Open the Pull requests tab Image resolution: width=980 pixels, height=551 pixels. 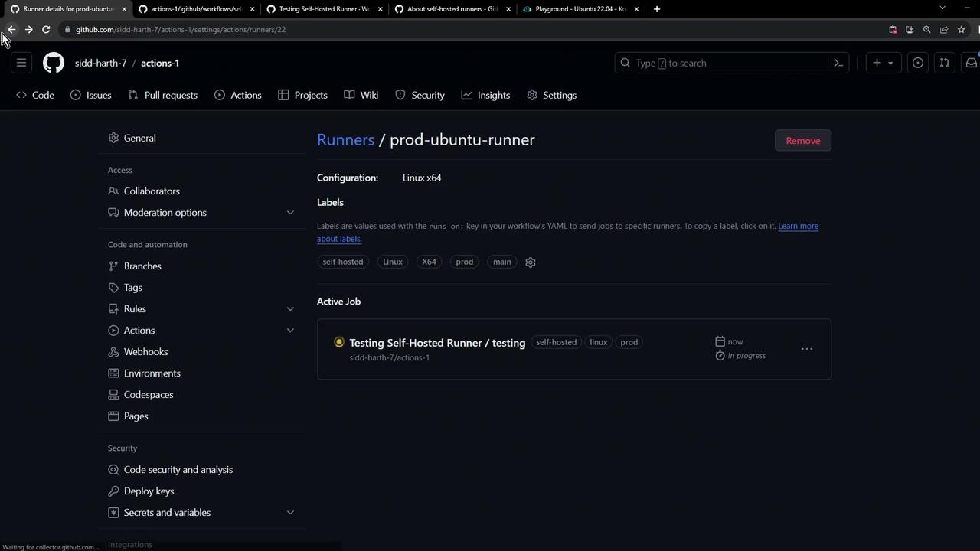tap(163, 95)
